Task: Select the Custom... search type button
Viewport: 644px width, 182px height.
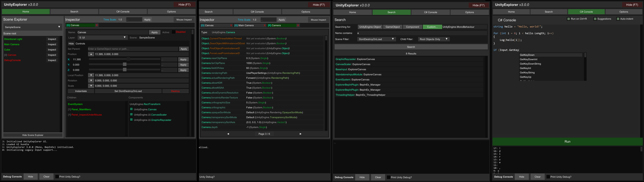Action: [x=432, y=27]
